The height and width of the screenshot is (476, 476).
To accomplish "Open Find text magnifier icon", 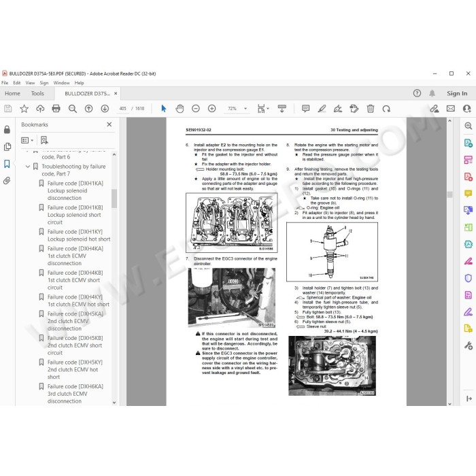I will (73, 109).
